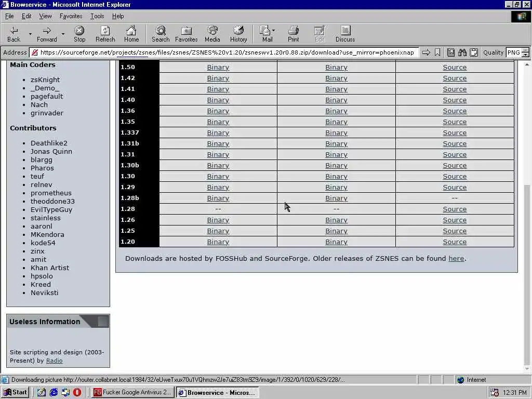Open the Tools menu
The width and height of the screenshot is (532, 399).
pos(97,16)
